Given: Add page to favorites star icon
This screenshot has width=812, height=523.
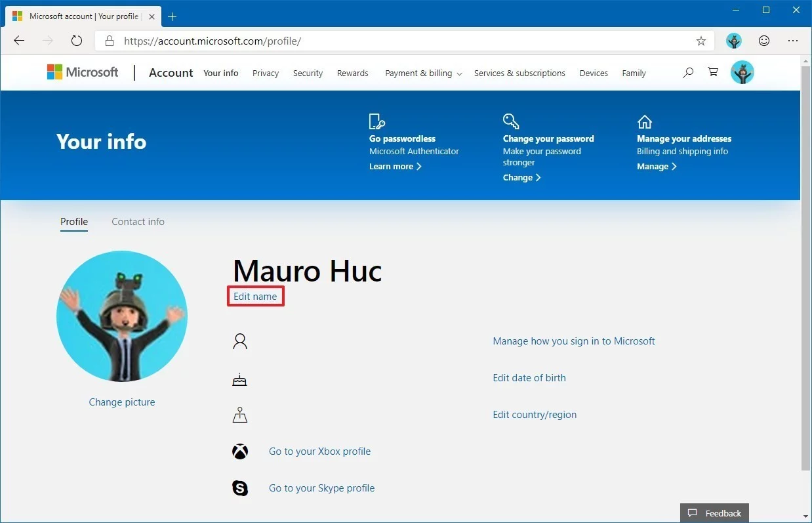Looking at the screenshot, I should pos(701,41).
